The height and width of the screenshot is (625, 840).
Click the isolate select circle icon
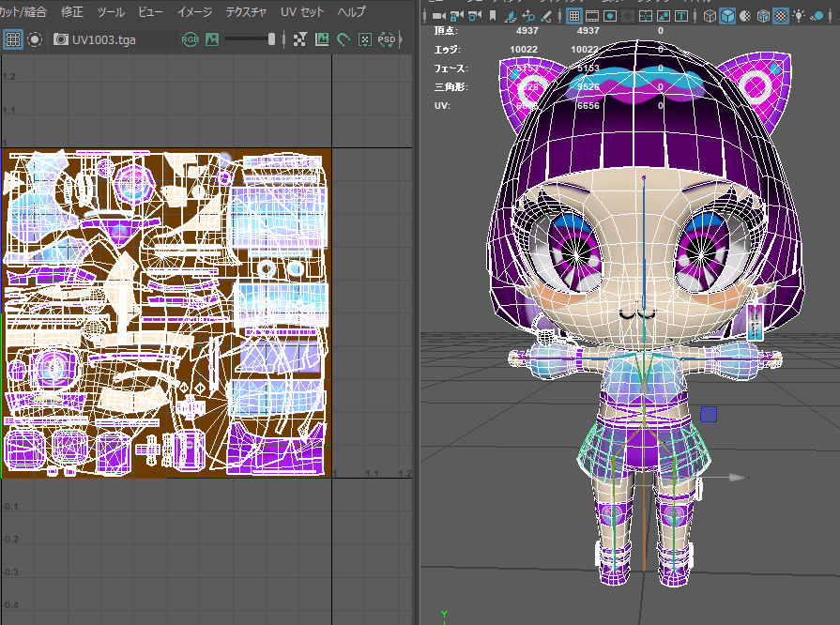pyautogui.click(x=35, y=39)
